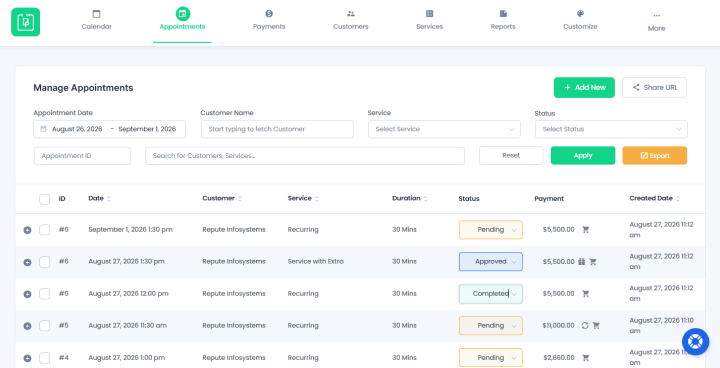
Task: Click the "$2,860.00" payment amount
Action: (x=558, y=357)
